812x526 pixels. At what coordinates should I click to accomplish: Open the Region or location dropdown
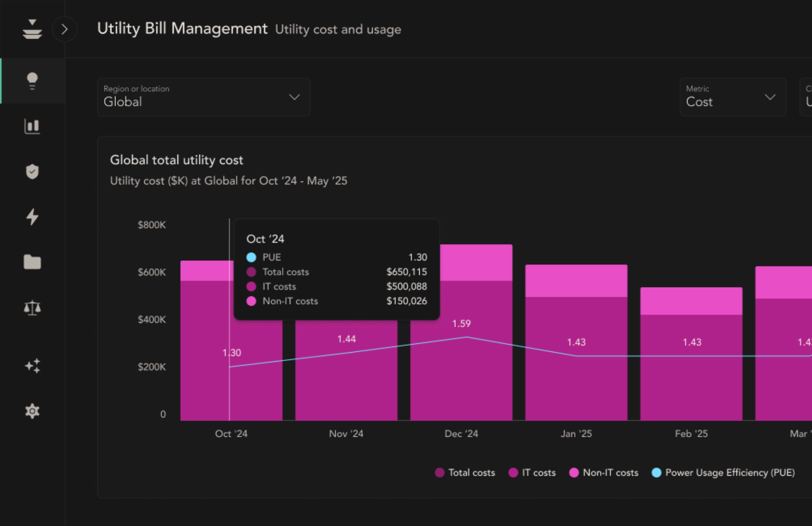point(204,97)
